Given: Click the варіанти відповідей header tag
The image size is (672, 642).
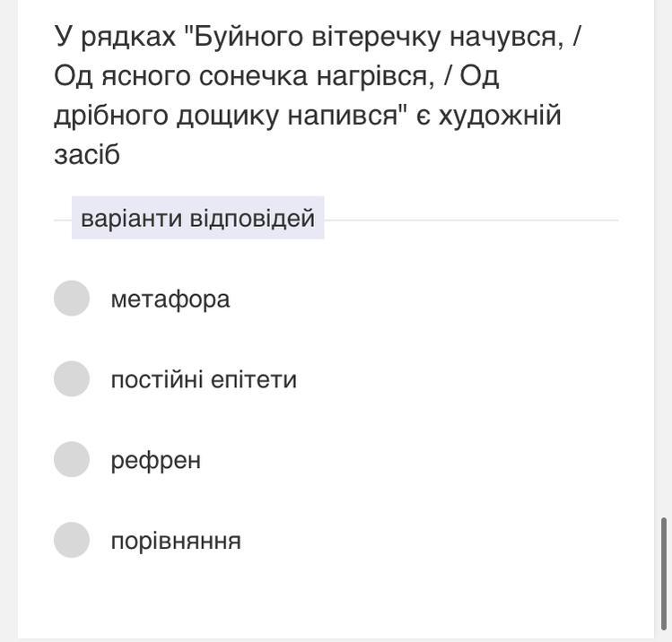Looking at the screenshot, I should [197, 218].
